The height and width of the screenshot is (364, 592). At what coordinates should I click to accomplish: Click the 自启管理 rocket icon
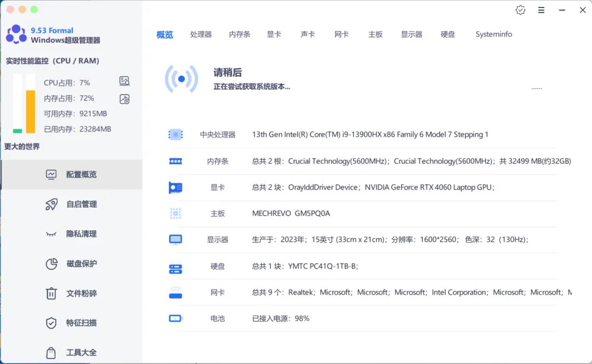[52, 204]
